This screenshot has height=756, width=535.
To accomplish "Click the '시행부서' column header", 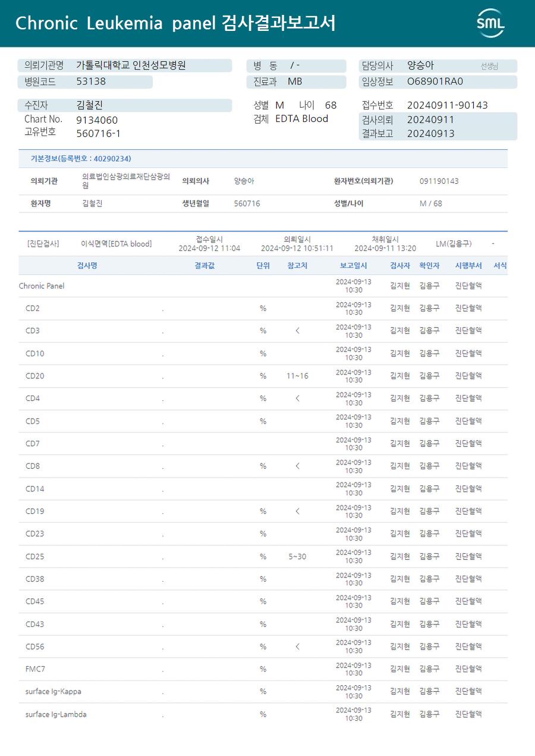I will coord(468,265).
